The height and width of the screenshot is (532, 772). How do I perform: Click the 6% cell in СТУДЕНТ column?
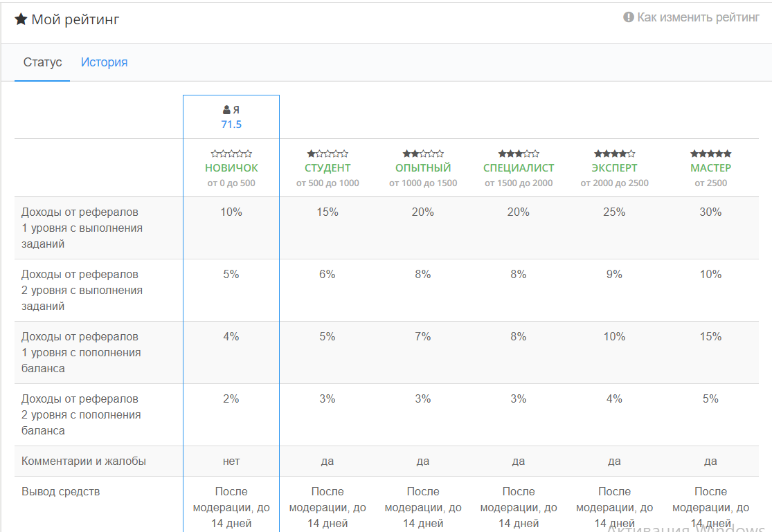(327, 274)
